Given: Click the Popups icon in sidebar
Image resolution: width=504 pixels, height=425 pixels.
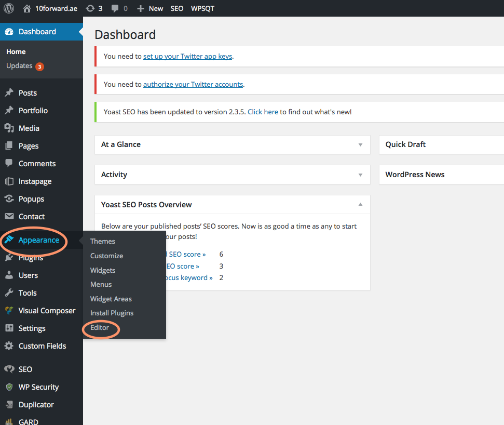Looking at the screenshot, I should [x=9, y=199].
